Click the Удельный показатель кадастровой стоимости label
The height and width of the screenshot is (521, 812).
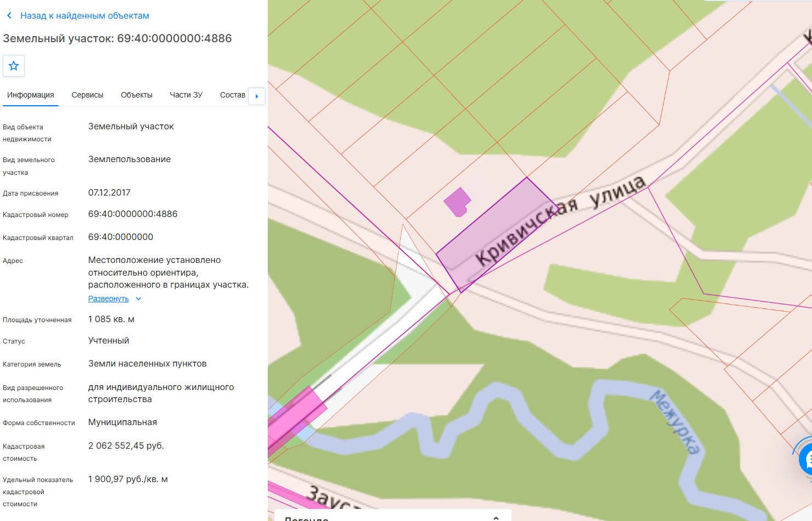[38, 492]
